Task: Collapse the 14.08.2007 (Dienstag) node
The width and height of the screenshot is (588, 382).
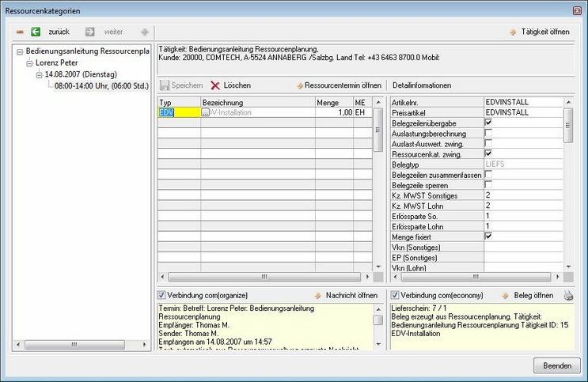Action: (40, 74)
